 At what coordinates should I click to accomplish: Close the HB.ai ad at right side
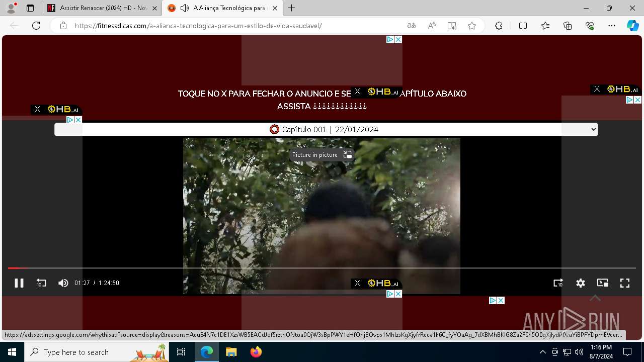coord(597,89)
